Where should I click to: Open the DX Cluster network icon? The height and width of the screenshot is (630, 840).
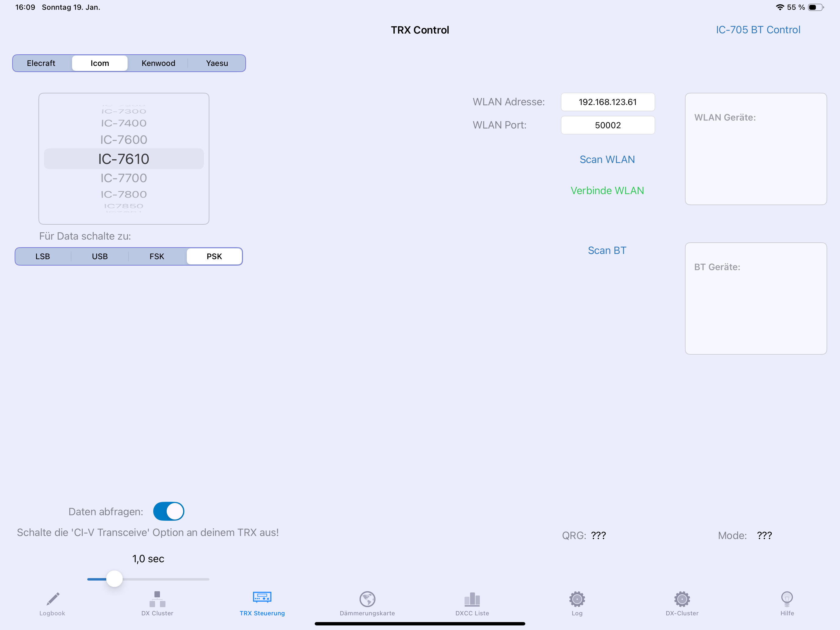coord(157,599)
